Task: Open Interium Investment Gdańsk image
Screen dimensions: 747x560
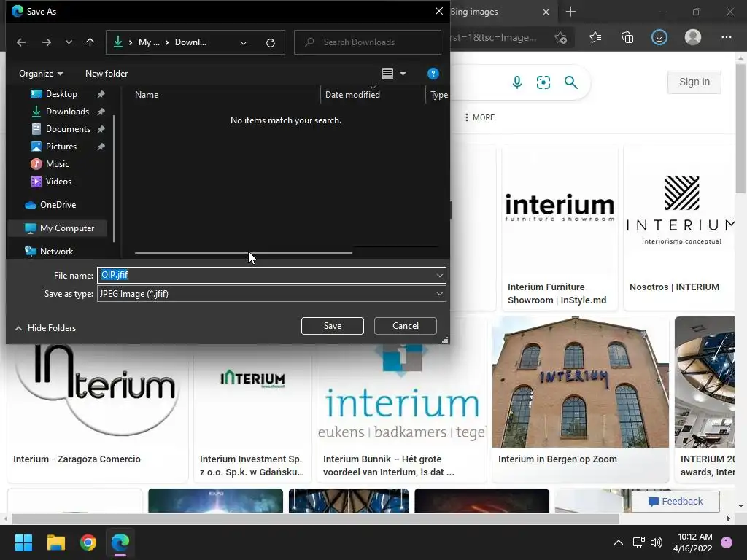Action: tap(252, 412)
